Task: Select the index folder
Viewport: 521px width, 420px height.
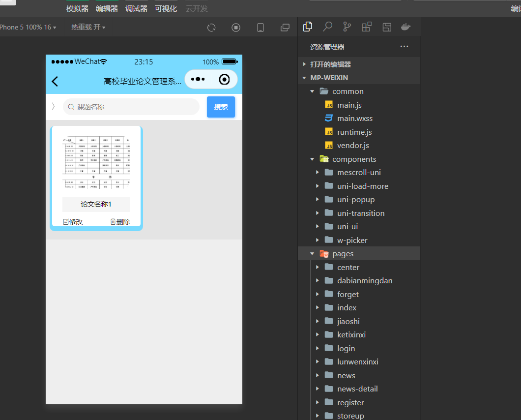Action: click(x=359, y=307)
